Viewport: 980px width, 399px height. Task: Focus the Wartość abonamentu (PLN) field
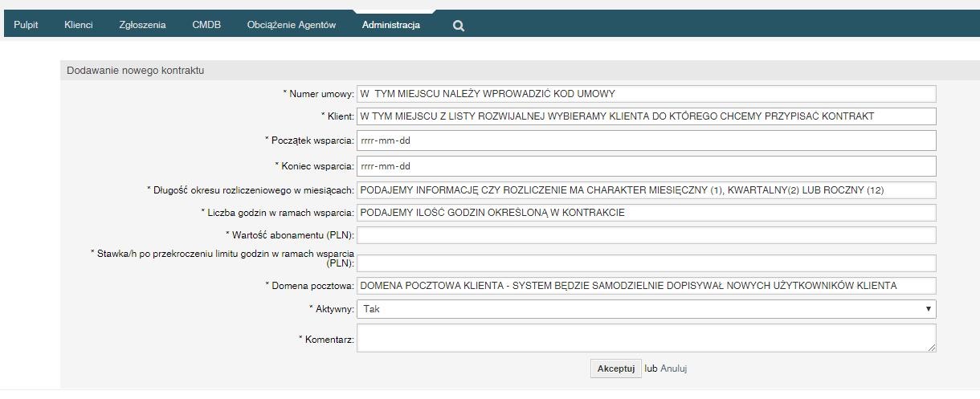[x=646, y=235]
